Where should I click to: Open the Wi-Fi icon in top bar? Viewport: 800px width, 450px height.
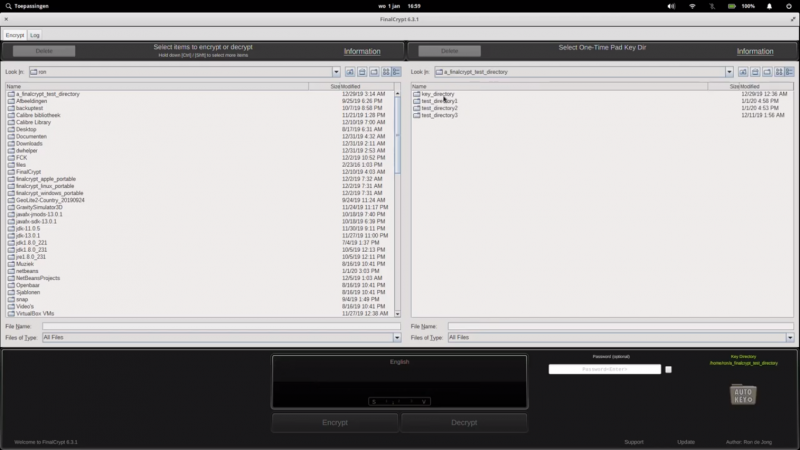[692, 6]
